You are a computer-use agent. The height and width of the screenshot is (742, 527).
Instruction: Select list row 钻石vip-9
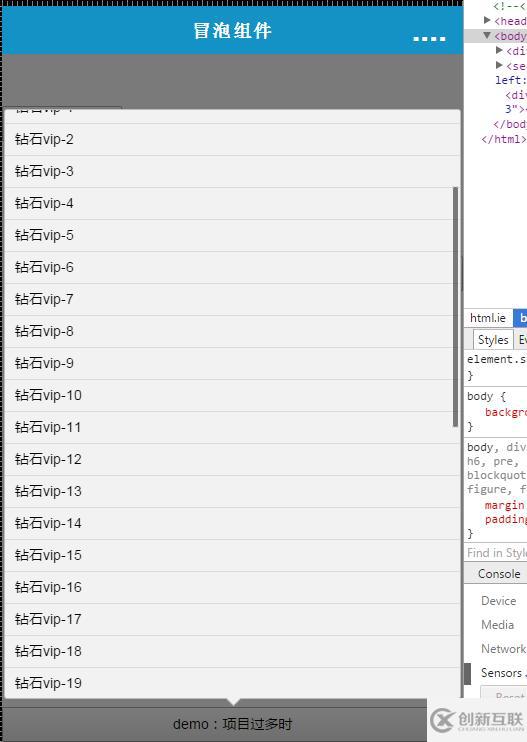(x=232, y=363)
